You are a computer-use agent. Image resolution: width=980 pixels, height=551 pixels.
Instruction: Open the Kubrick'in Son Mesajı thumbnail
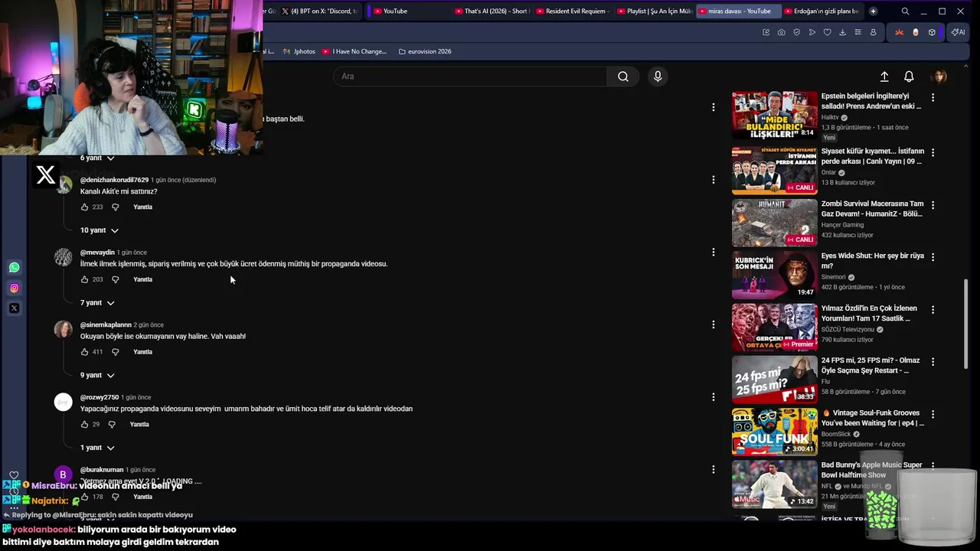[774, 275]
